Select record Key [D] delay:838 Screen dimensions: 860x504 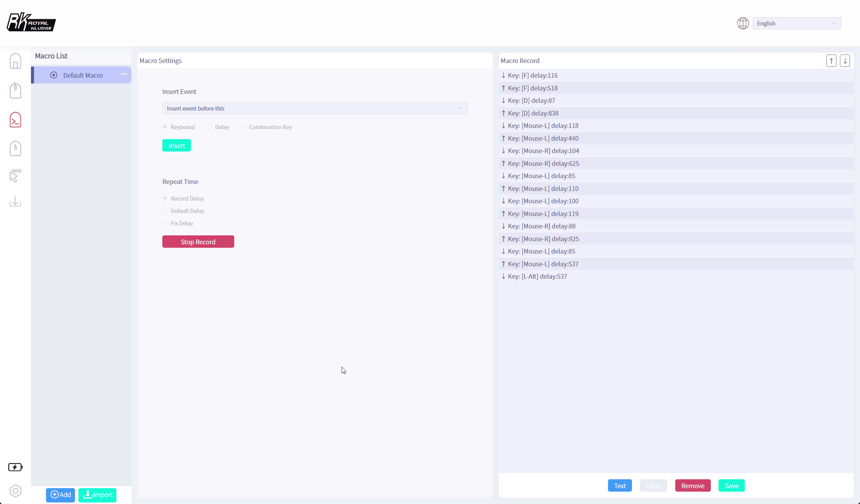[676, 113]
